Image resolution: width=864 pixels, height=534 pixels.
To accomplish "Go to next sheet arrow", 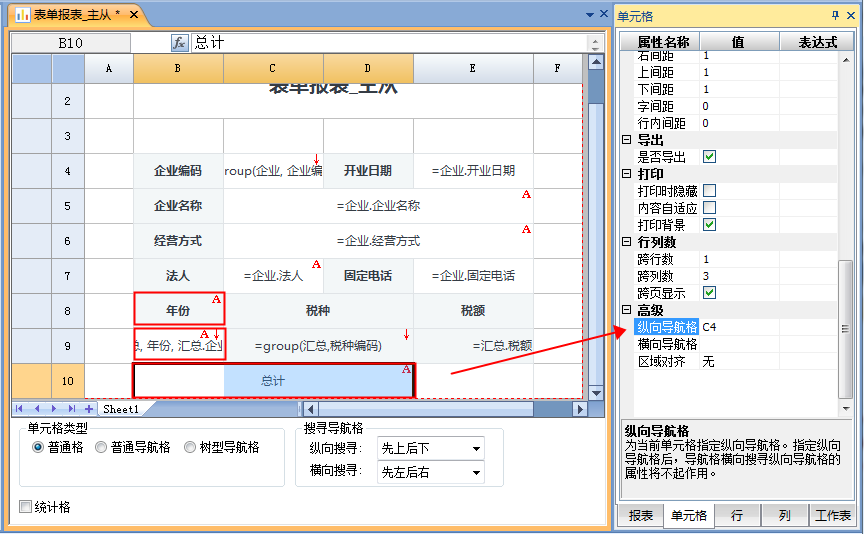I will pos(55,409).
